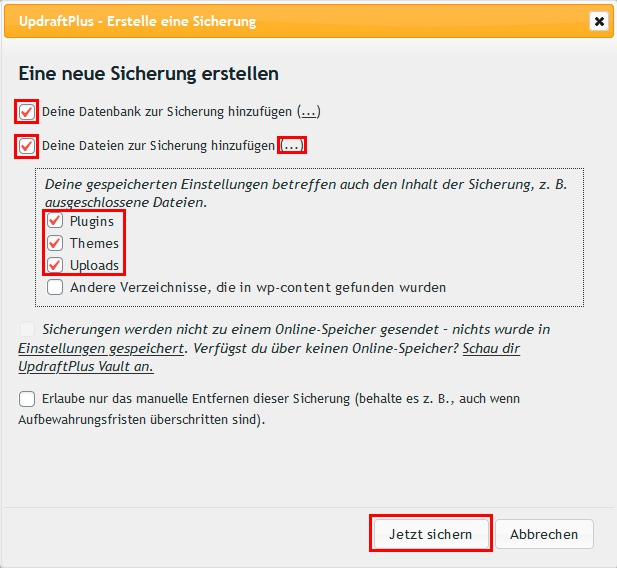The image size is (617, 568).
Task: Click the label Deine Datenbank zur Sicherung hinzufügen
Action: pos(167,112)
